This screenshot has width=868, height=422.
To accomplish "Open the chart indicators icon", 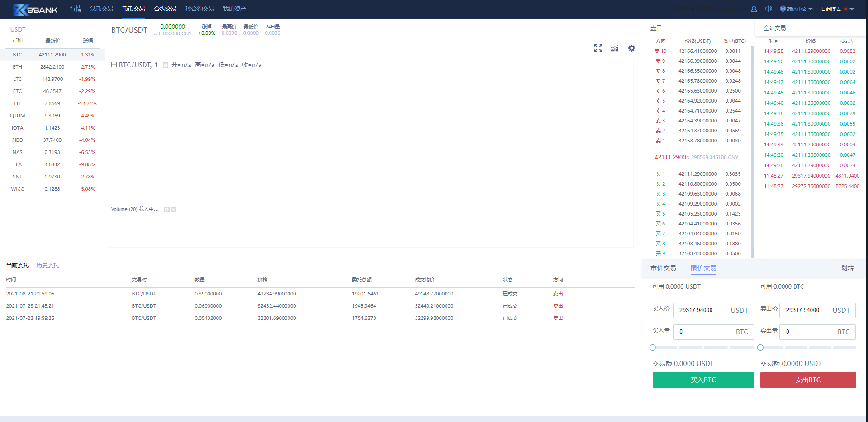I will pyautogui.click(x=614, y=48).
